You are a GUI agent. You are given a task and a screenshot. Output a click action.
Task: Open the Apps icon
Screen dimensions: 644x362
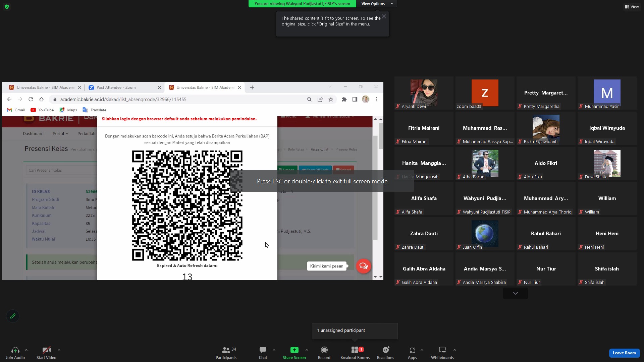point(412,350)
